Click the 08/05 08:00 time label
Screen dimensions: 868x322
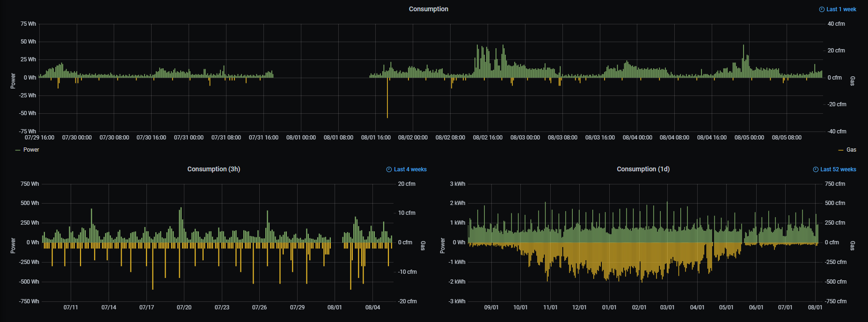[x=787, y=138]
